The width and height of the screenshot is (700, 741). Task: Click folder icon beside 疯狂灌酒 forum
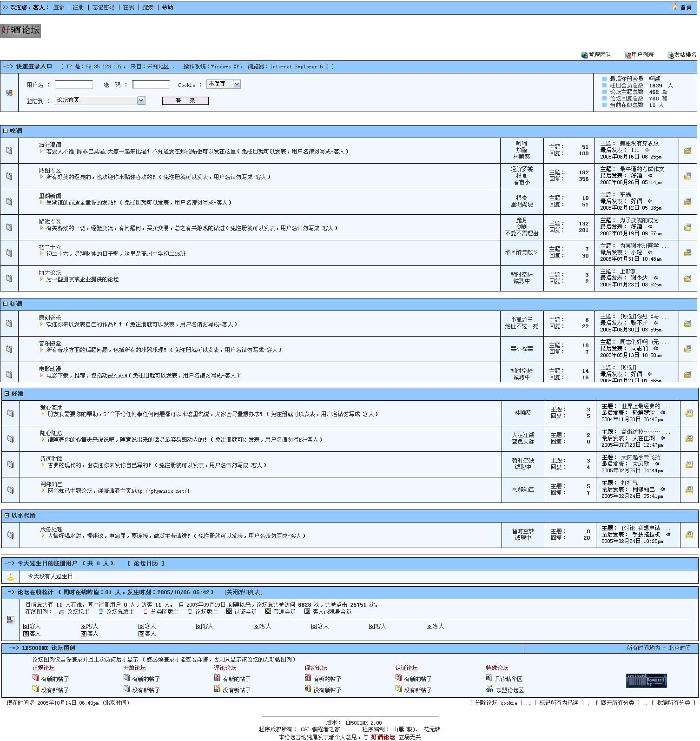(x=9, y=151)
